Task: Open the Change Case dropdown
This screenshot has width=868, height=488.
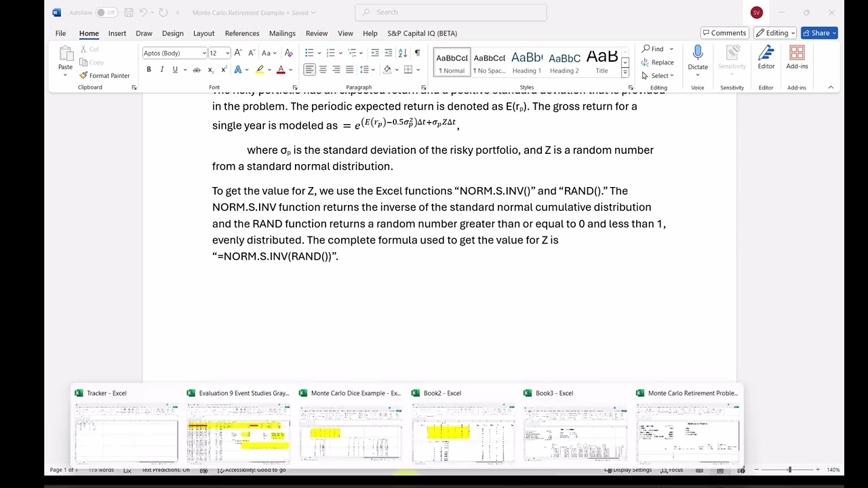Action: coord(268,53)
